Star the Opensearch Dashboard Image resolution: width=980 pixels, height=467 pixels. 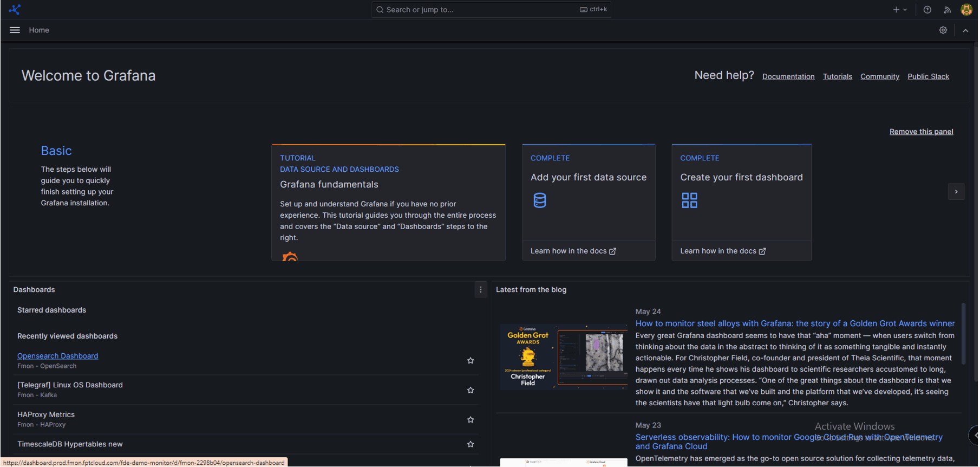pyautogui.click(x=471, y=361)
